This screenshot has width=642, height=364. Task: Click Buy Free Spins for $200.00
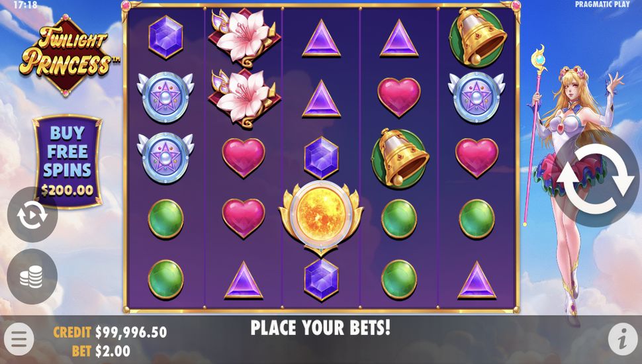(x=67, y=161)
